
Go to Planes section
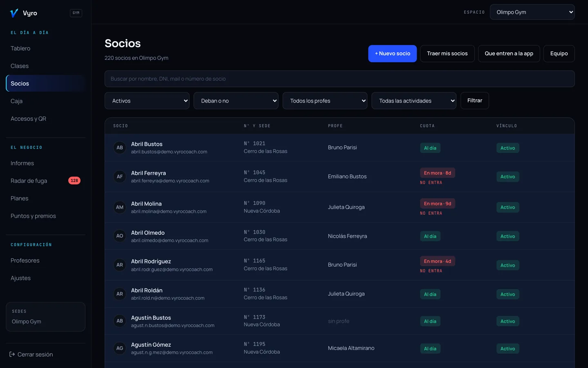(x=46, y=198)
